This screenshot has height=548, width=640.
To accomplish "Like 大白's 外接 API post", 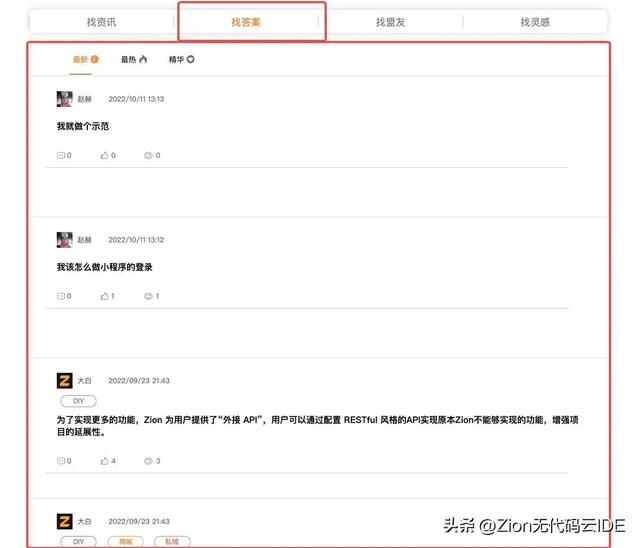I will pyautogui.click(x=105, y=461).
